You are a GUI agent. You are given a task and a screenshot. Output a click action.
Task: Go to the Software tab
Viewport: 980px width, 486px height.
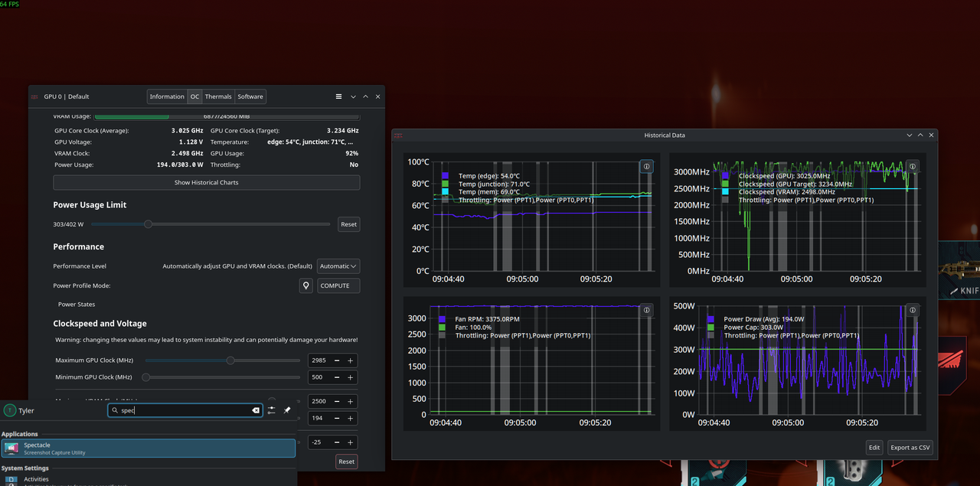click(250, 96)
